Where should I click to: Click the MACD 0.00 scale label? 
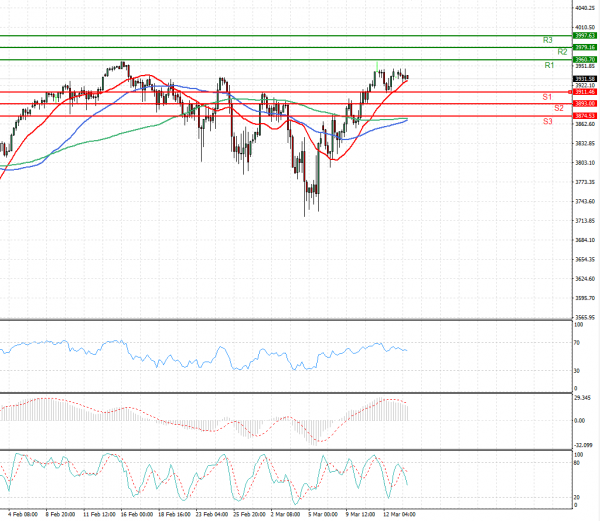point(580,421)
